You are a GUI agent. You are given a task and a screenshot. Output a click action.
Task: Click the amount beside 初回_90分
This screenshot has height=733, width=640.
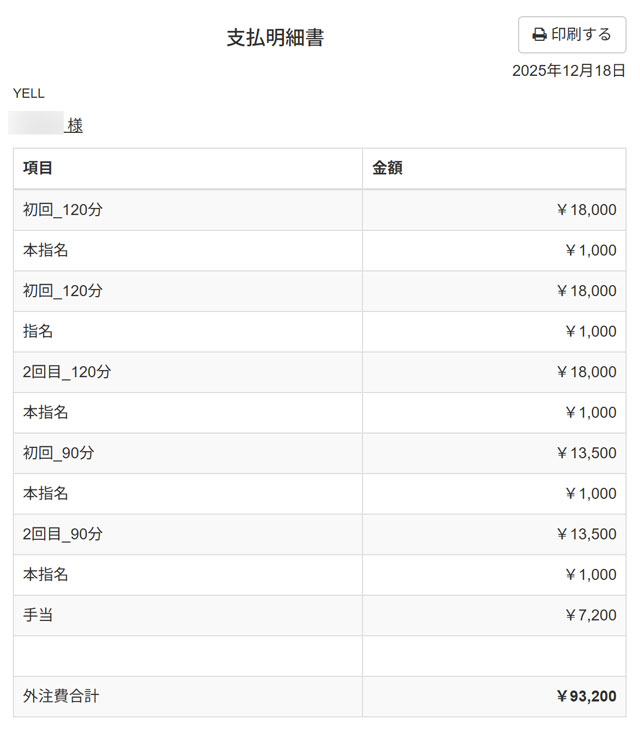point(586,453)
